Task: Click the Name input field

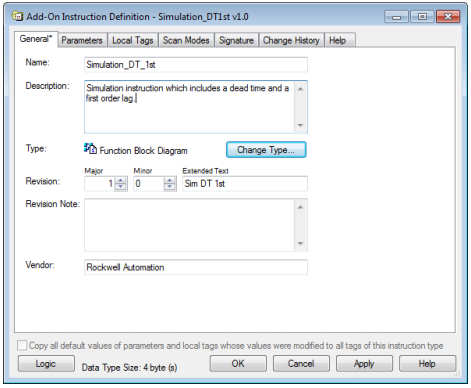Action: point(196,65)
